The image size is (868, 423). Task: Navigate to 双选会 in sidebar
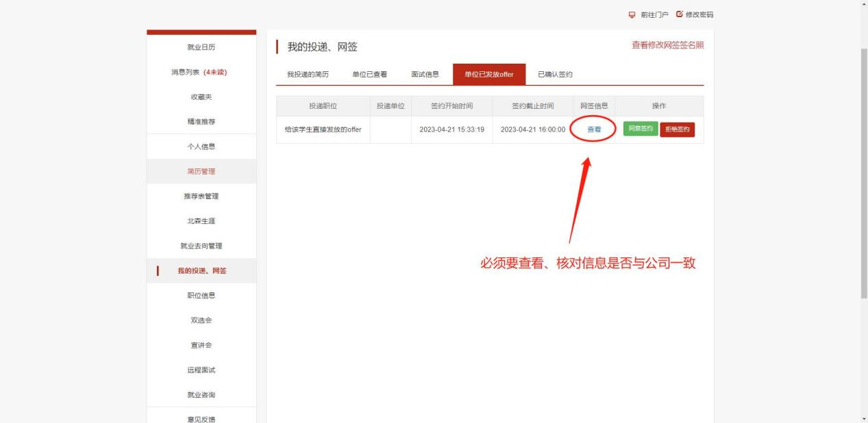click(x=201, y=320)
